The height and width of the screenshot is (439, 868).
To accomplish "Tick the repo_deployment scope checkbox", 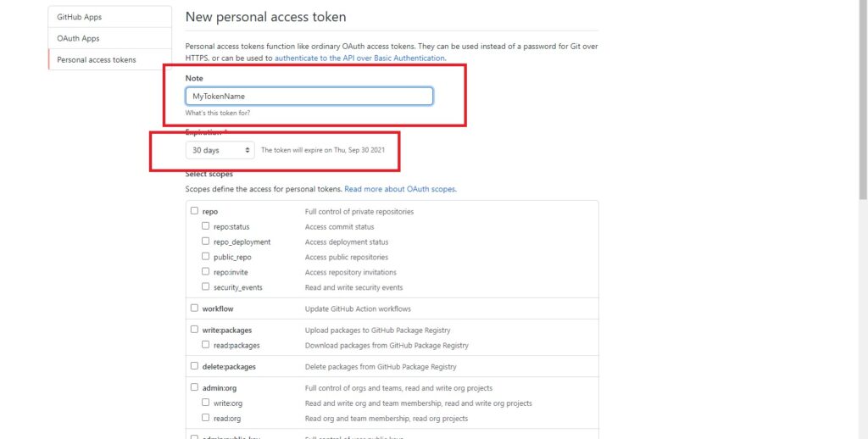I will coord(205,242).
